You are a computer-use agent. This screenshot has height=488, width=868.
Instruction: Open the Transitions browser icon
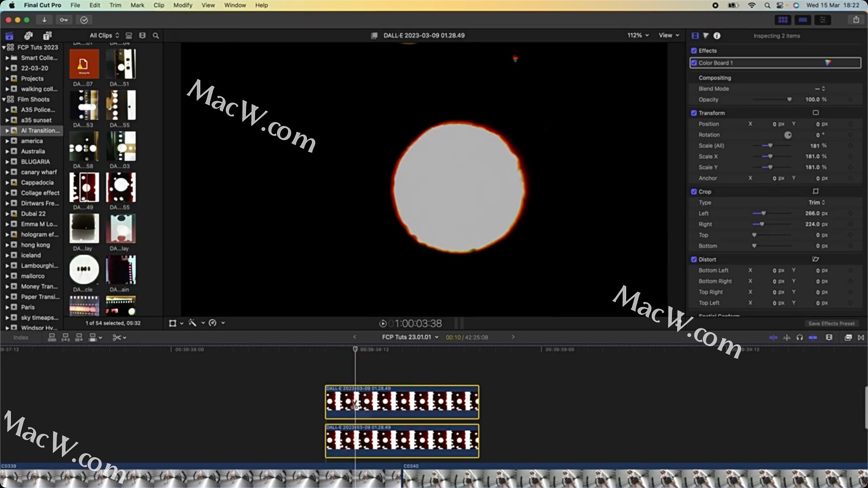861,337
